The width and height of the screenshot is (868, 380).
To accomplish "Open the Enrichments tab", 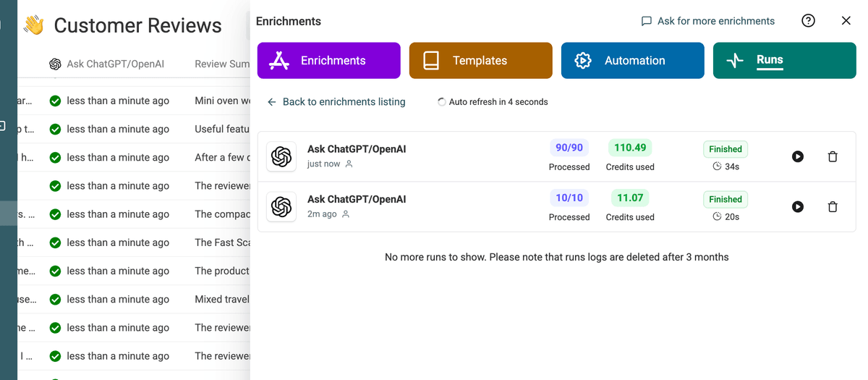I will [x=328, y=60].
